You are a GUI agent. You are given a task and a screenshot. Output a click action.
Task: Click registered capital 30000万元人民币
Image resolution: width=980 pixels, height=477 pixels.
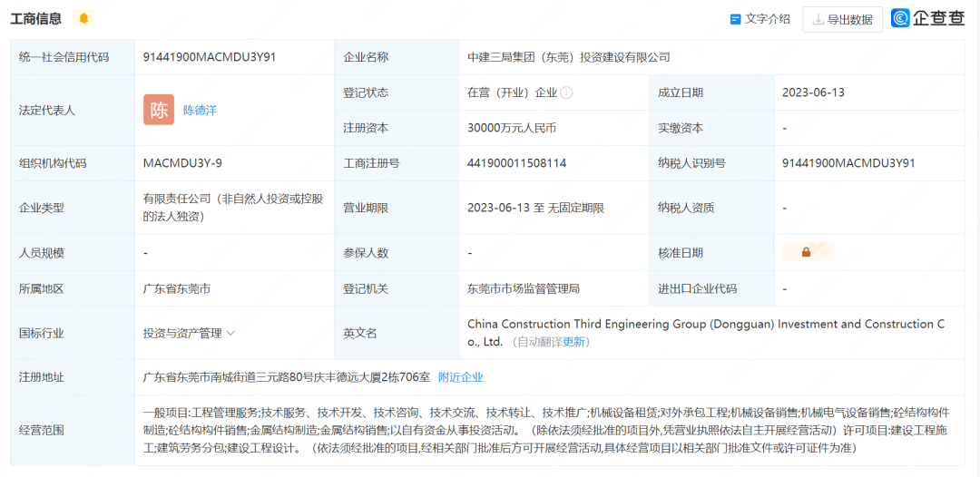click(512, 128)
